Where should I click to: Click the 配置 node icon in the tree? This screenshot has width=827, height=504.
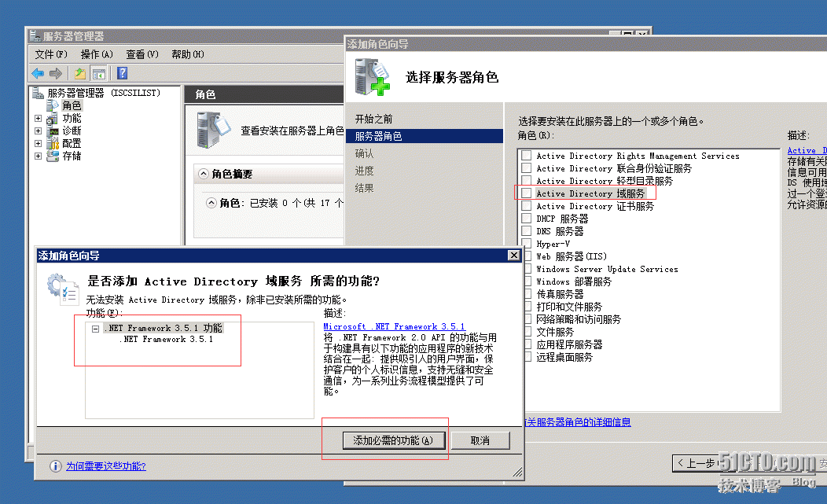pos(53,144)
